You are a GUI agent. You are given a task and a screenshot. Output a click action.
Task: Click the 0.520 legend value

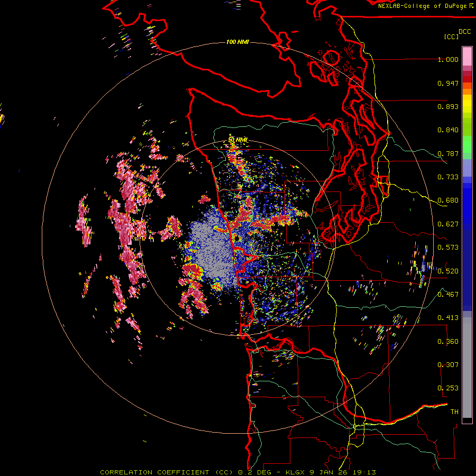(x=448, y=271)
